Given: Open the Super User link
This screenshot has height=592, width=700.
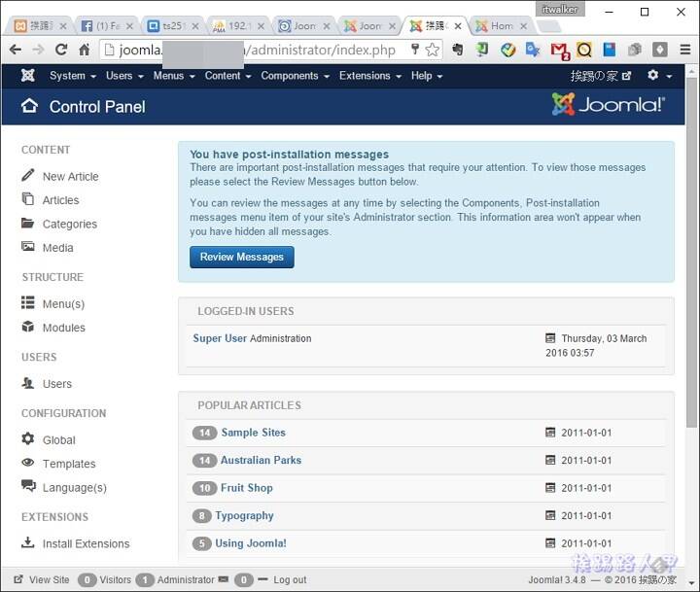Looking at the screenshot, I should pos(220,338).
